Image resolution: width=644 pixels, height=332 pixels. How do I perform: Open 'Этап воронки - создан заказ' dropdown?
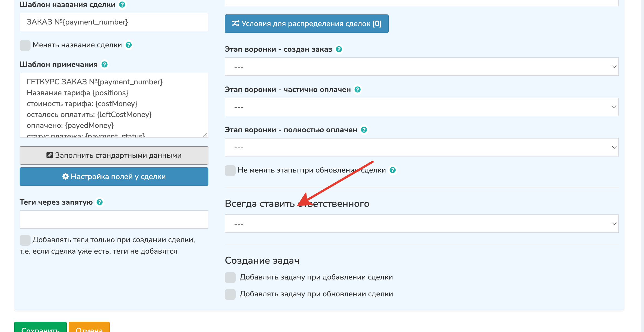(421, 67)
